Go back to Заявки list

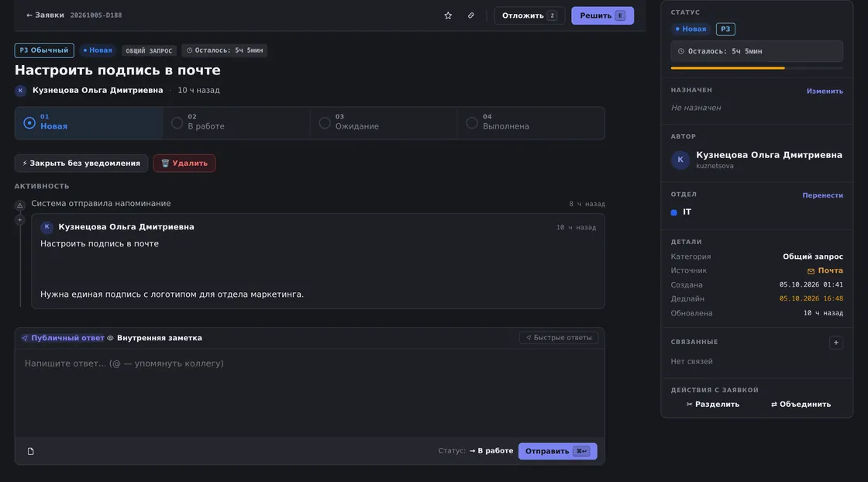(x=45, y=15)
